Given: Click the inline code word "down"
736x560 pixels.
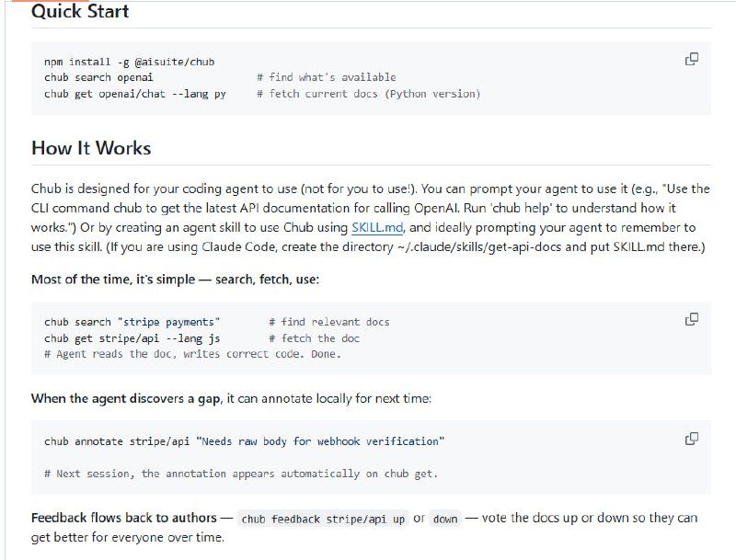Looking at the screenshot, I should click(445, 519).
